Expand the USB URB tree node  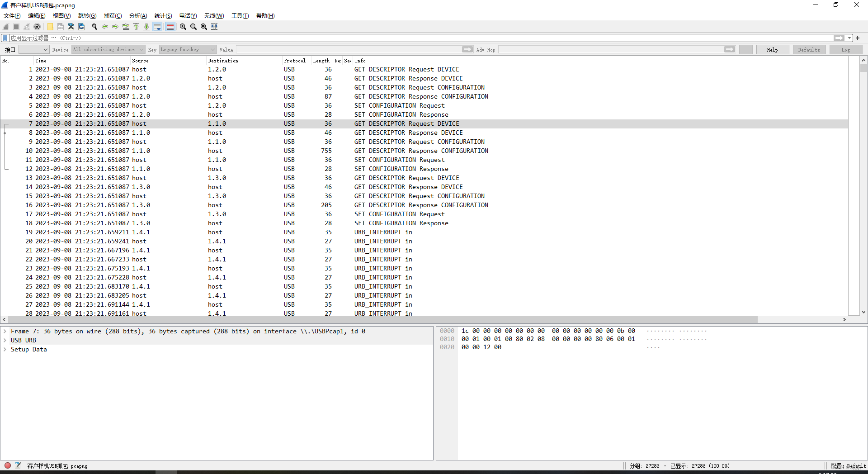(x=5, y=341)
